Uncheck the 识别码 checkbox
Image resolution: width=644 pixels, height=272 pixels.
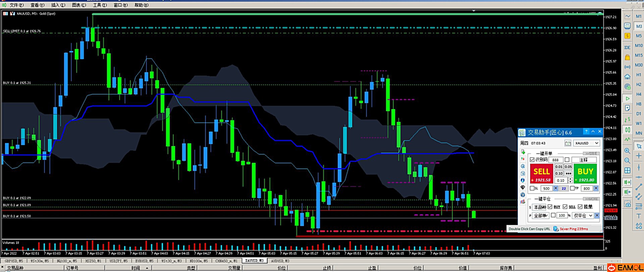(532, 160)
